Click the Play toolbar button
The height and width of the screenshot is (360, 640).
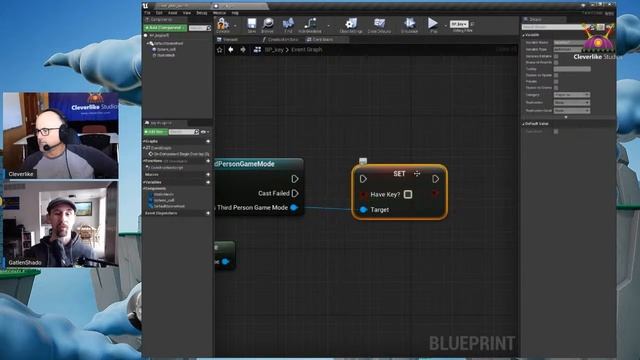[433, 23]
